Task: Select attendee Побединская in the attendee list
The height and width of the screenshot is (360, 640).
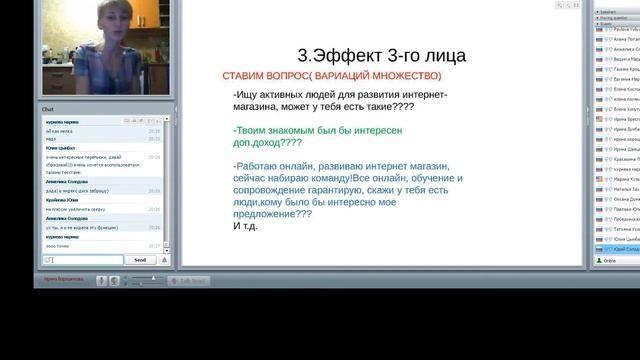Action: click(618, 219)
